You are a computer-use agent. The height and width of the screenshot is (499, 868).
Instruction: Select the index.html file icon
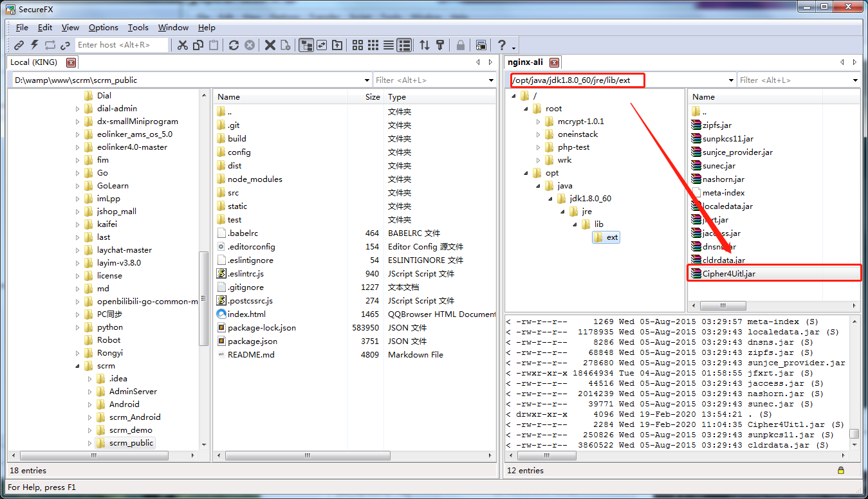(x=221, y=314)
